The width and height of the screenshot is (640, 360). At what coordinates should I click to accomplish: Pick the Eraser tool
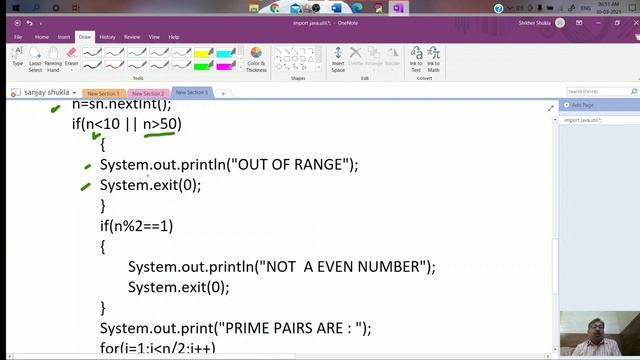(x=71, y=56)
